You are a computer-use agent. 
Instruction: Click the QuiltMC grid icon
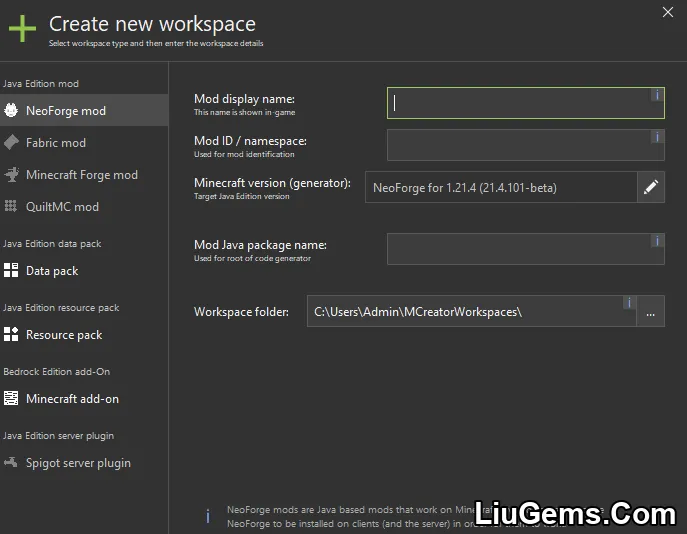[11, 206]
